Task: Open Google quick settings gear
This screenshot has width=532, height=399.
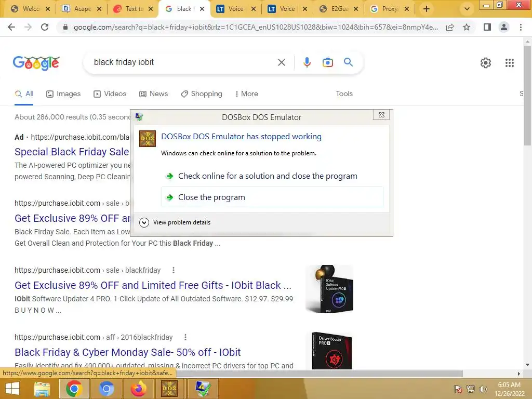Action: (x=486, y=63)
